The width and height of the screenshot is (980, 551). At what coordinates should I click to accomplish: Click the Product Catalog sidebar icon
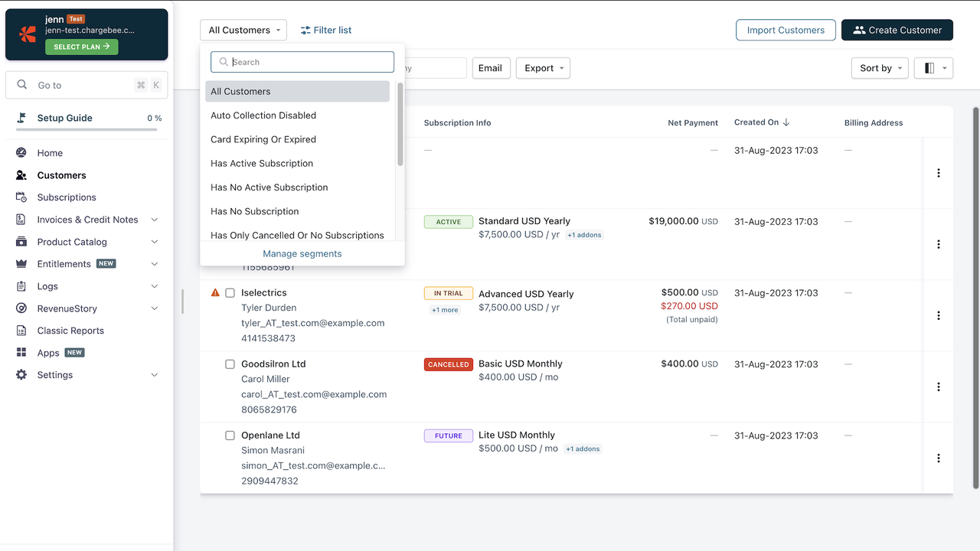pyautogui.click(x=21, y=242)
